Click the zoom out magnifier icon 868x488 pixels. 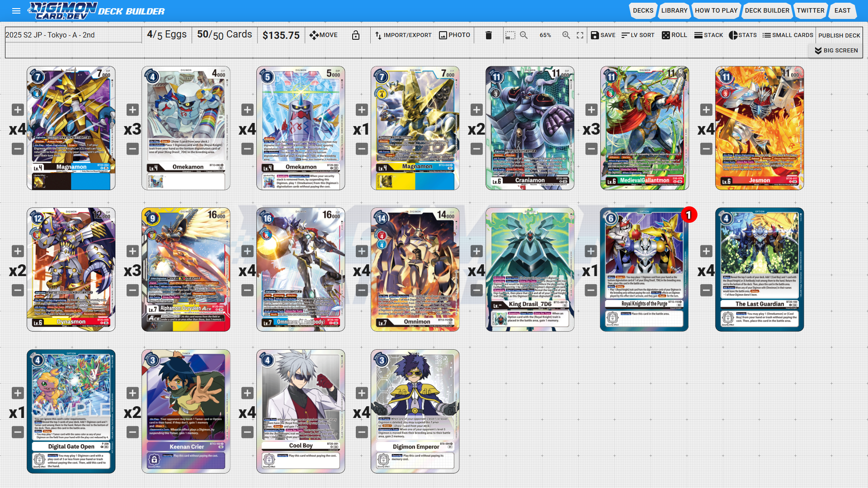(x=524, y=35)
